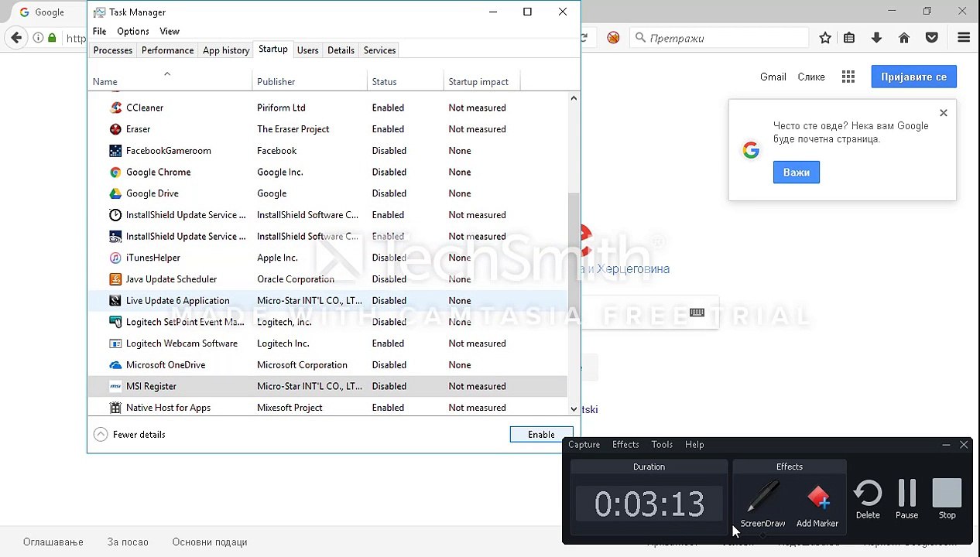Click the За посао footer link

tap(128, 542)
